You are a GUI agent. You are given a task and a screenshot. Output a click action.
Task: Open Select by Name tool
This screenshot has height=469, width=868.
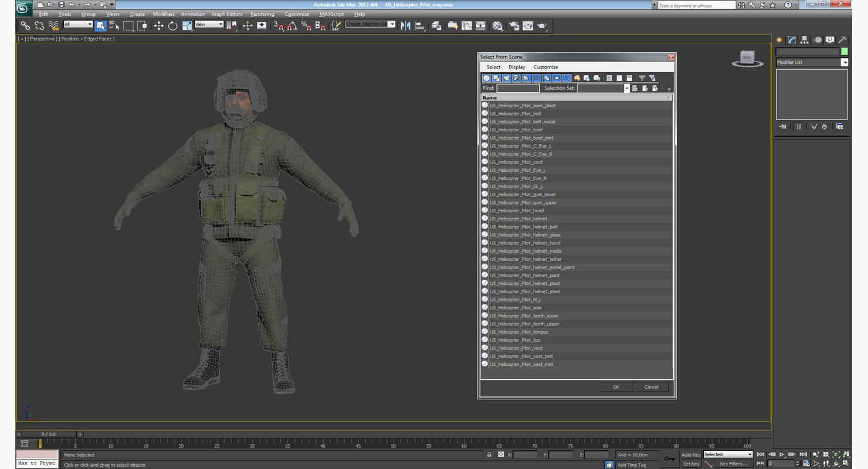pos(114,26)
